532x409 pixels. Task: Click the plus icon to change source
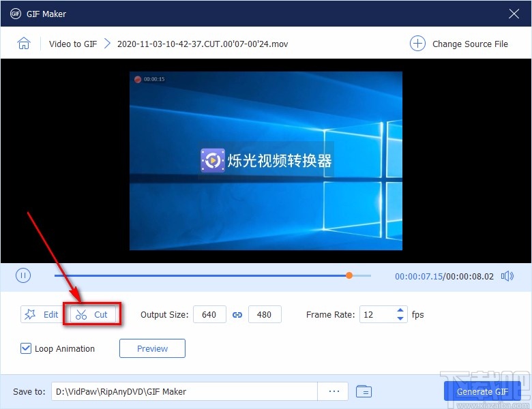coord(417,44)
